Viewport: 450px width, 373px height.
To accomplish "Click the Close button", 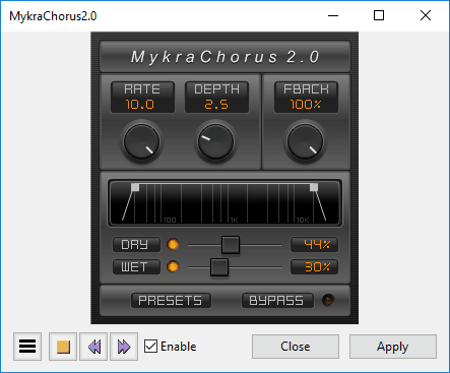I will point(295,347).
